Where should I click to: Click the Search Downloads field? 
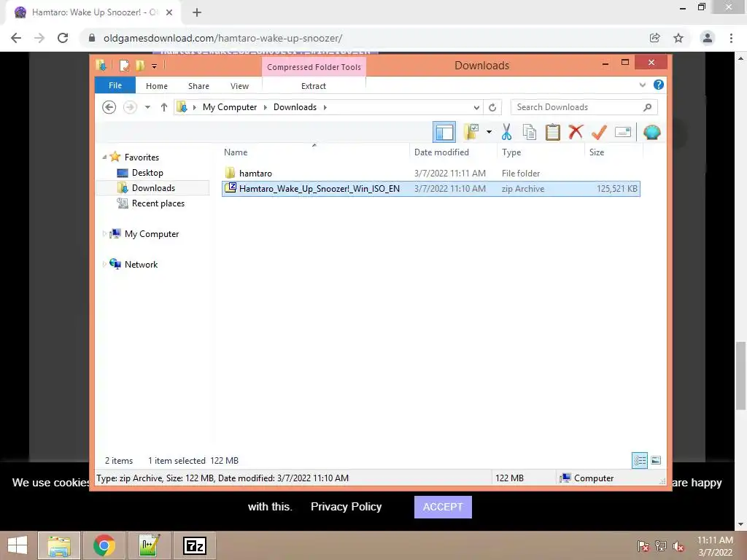click(x=584, y=107)
